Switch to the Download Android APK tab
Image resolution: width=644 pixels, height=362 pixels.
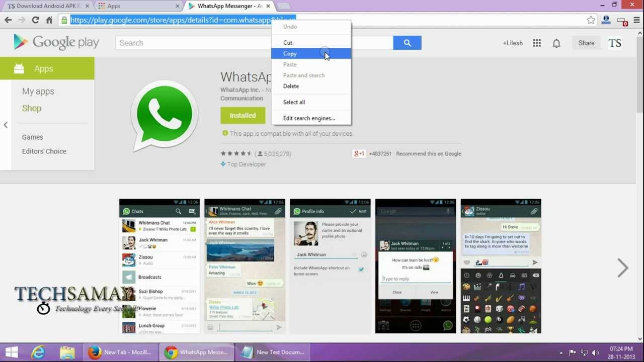[44, 6]
